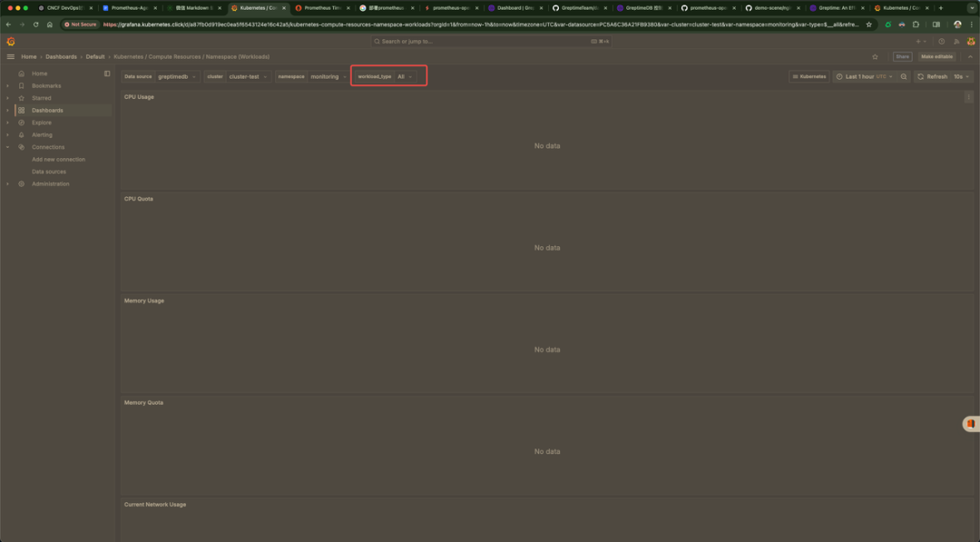This screenshot has width=980, height=542.
Task: Undock the sidebar menu panel icon
Action: [x=107, y=74]
